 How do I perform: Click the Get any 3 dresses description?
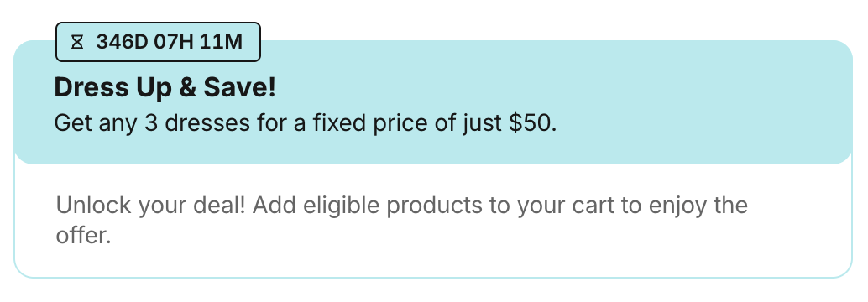pos(305,122)
